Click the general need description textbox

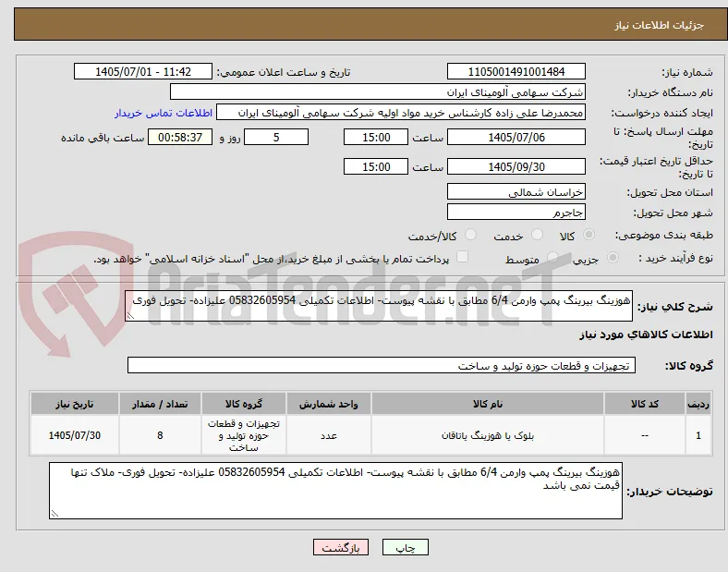(x=379, y=306)
